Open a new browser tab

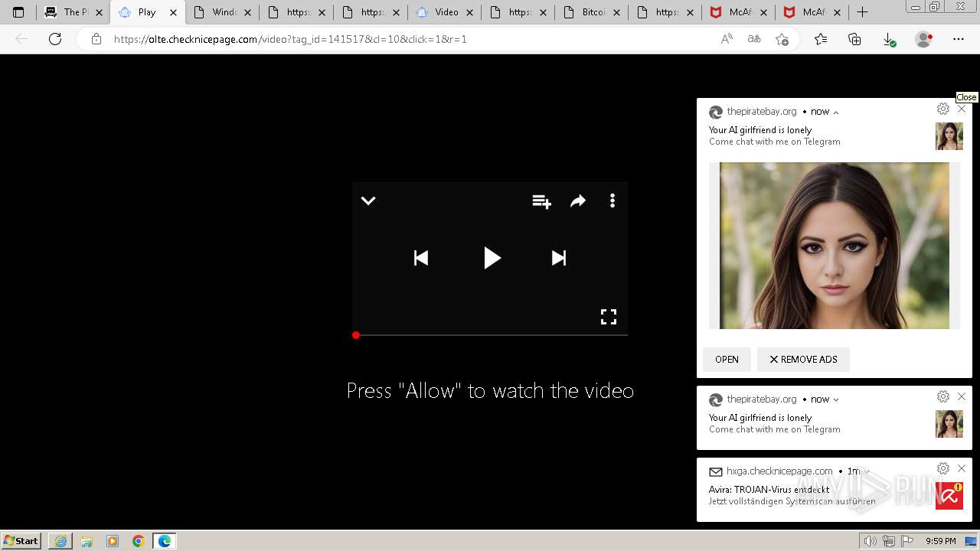pos(862,12)
